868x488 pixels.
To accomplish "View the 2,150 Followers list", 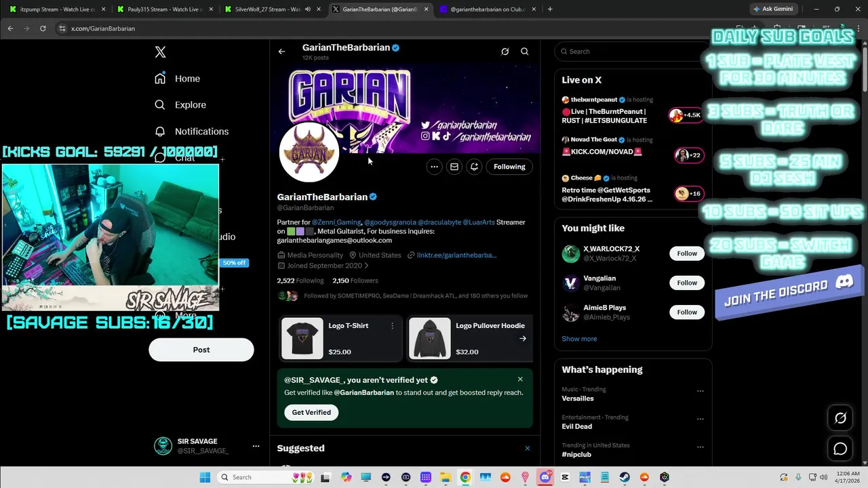I will tap(355, 281).
